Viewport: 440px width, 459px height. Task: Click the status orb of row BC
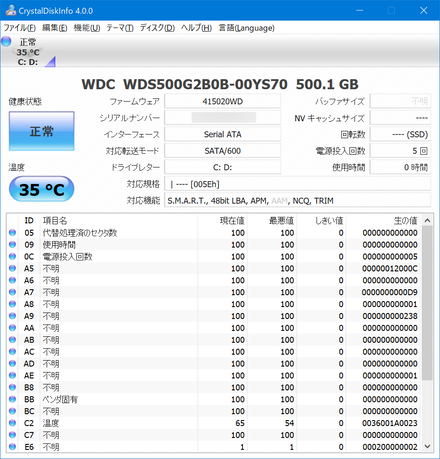[x=13, y=411]
